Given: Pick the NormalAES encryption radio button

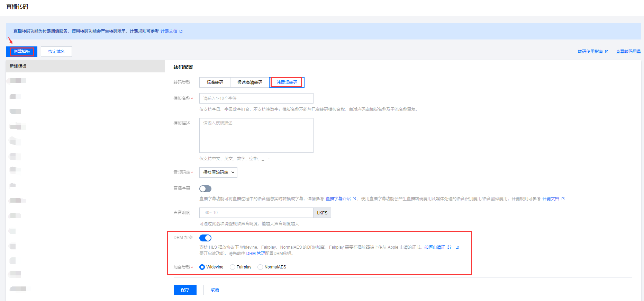Looking at the screenshot, I should 260,267.
